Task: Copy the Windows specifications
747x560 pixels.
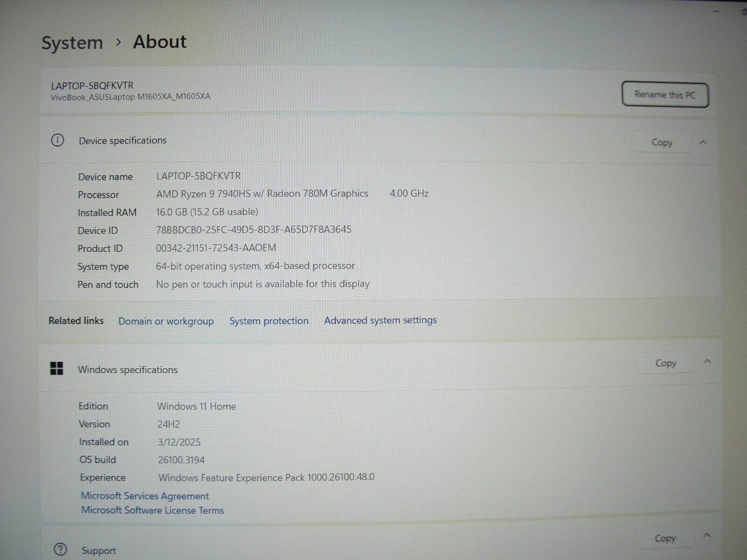Action: point(665,363)
